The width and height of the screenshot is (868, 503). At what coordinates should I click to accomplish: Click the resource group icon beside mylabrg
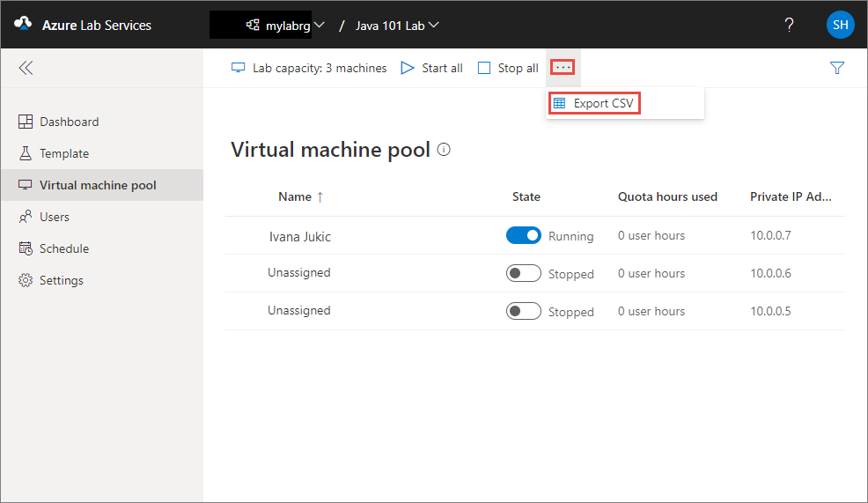(x=253, y=25)
